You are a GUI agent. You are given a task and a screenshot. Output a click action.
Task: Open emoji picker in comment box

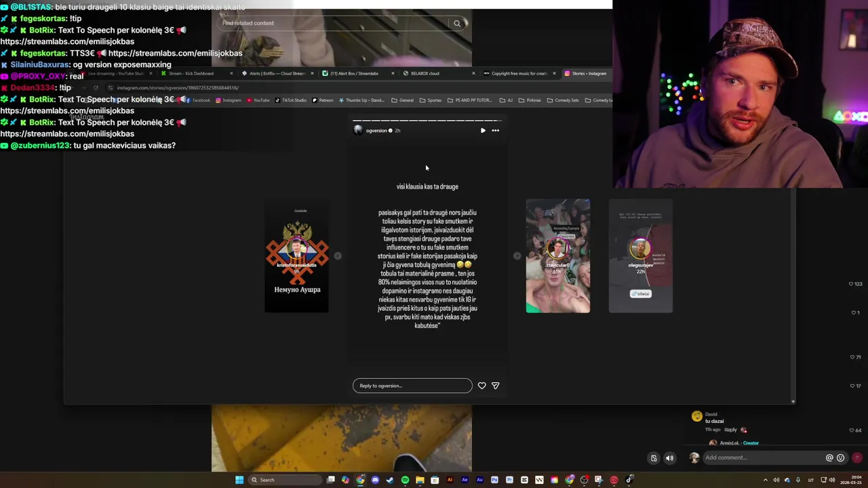pos(841,457)
